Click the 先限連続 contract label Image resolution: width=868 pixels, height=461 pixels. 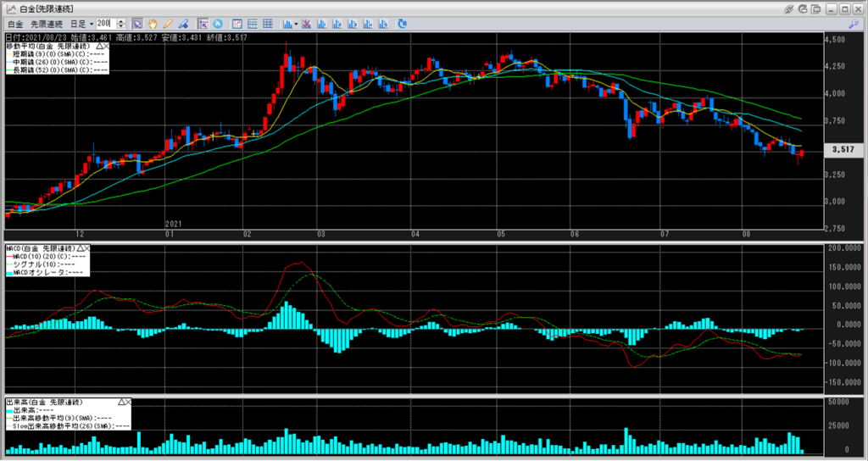click(x=46, y=24)
